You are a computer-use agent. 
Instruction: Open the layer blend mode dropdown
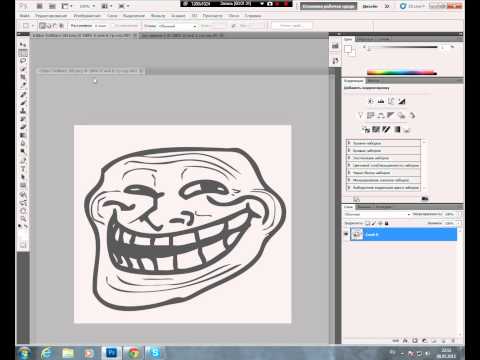click(377, 214)
